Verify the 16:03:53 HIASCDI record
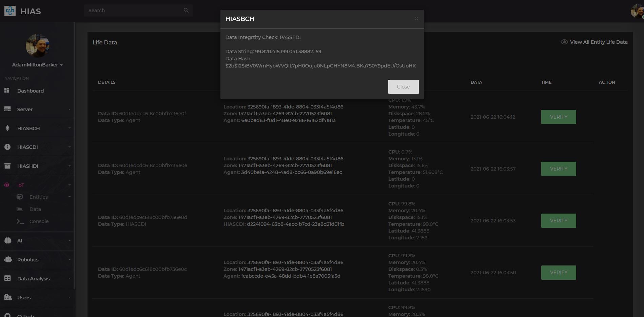The width and height of the screenshot is (644, 317). coord(558,221)
